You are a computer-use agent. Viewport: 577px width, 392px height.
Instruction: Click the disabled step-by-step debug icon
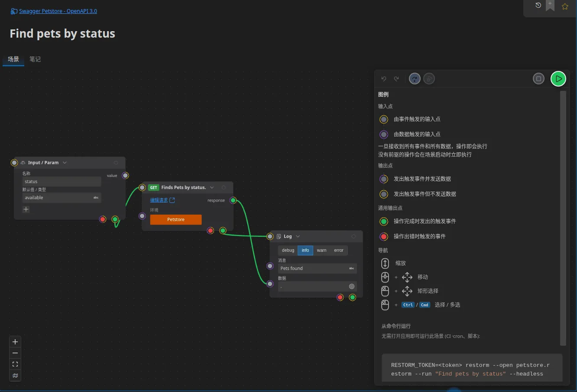[429, 79]
